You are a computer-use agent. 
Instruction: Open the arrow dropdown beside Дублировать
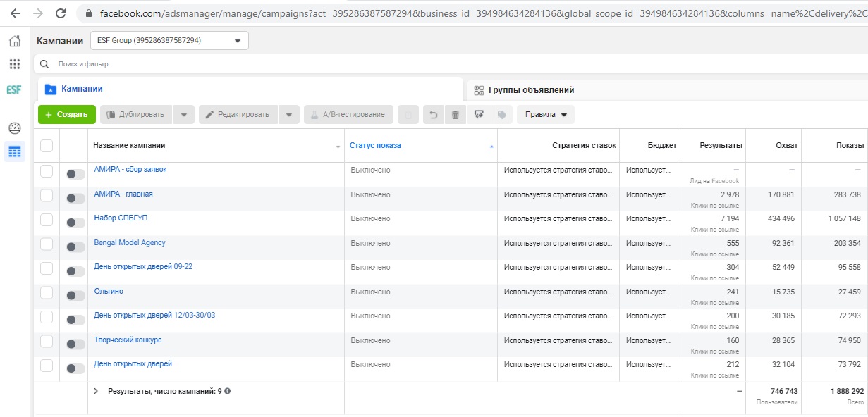183,115
